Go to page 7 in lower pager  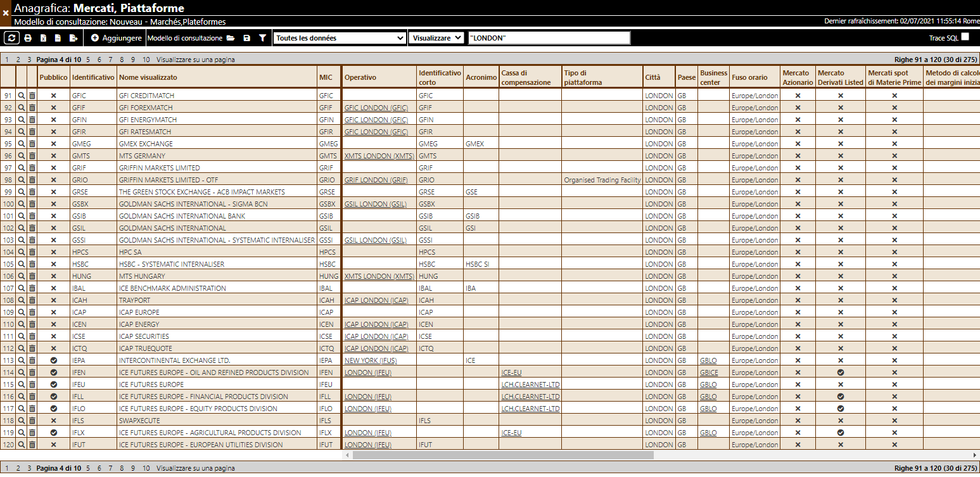point(110,468)
